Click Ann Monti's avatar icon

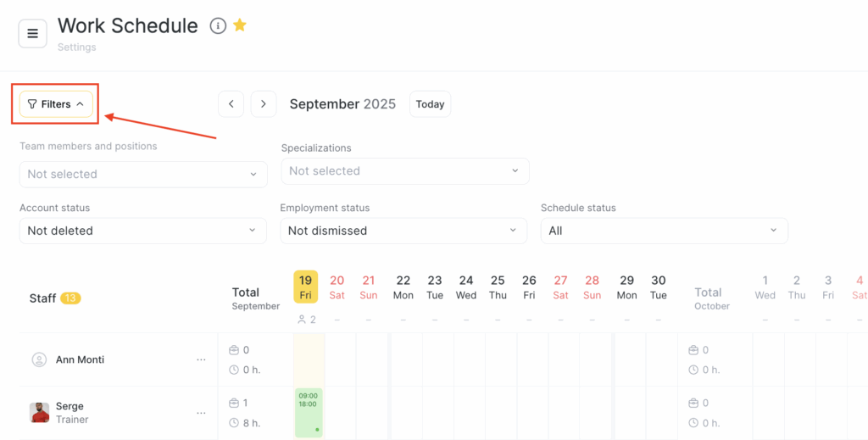pos(39,359)
